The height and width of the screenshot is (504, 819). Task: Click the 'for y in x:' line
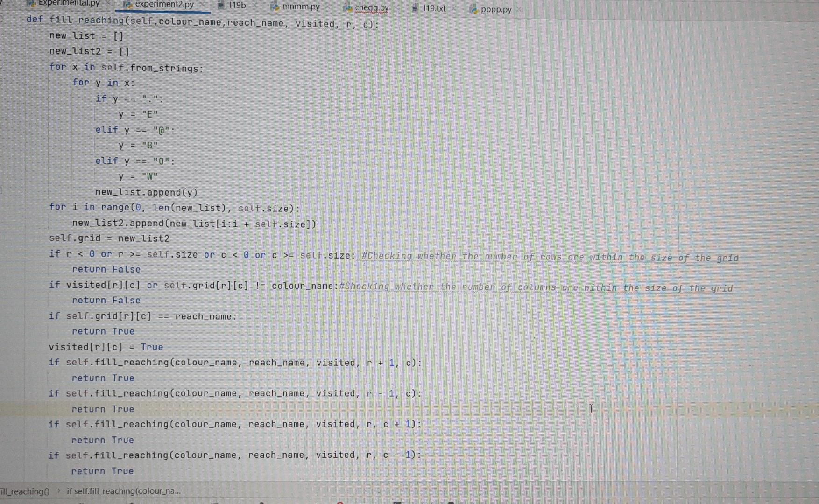point(103,83)
